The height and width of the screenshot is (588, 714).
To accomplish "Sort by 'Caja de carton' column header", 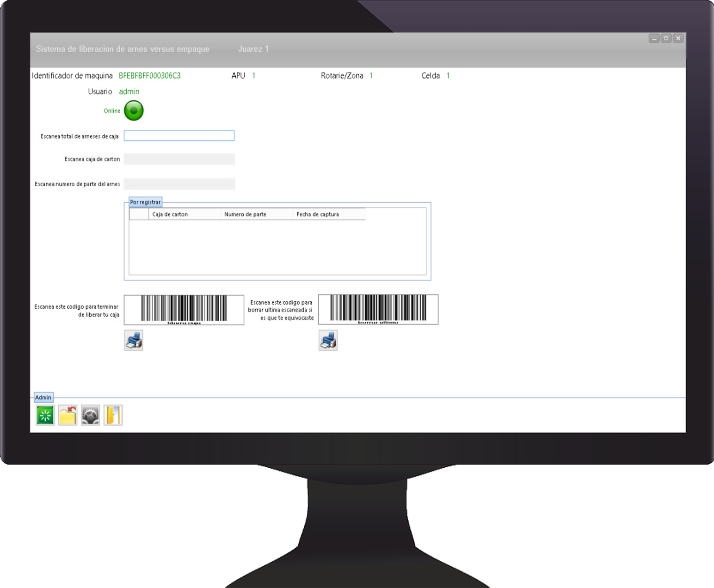I will [x=184, y=214].
